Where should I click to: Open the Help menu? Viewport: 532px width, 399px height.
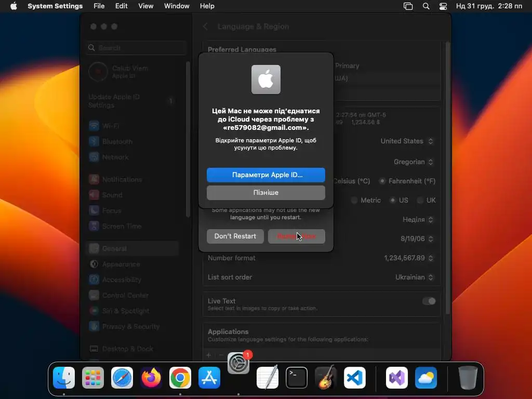pos(207,6)
